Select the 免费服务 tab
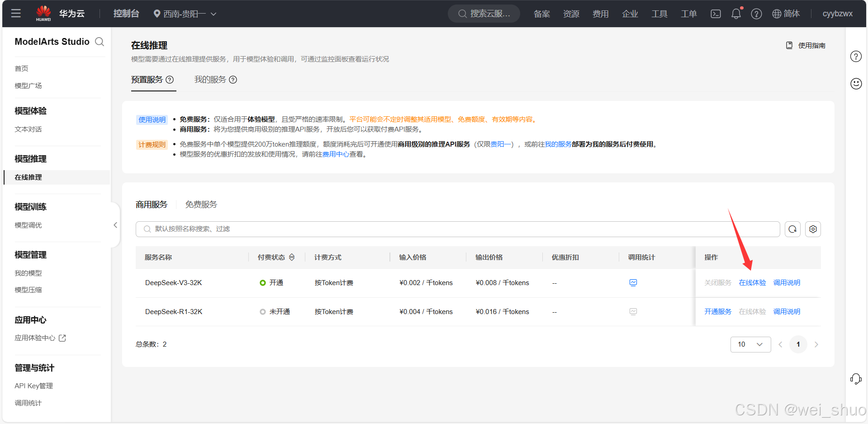The width and height of the screenshot is (868, 424). 201,205
